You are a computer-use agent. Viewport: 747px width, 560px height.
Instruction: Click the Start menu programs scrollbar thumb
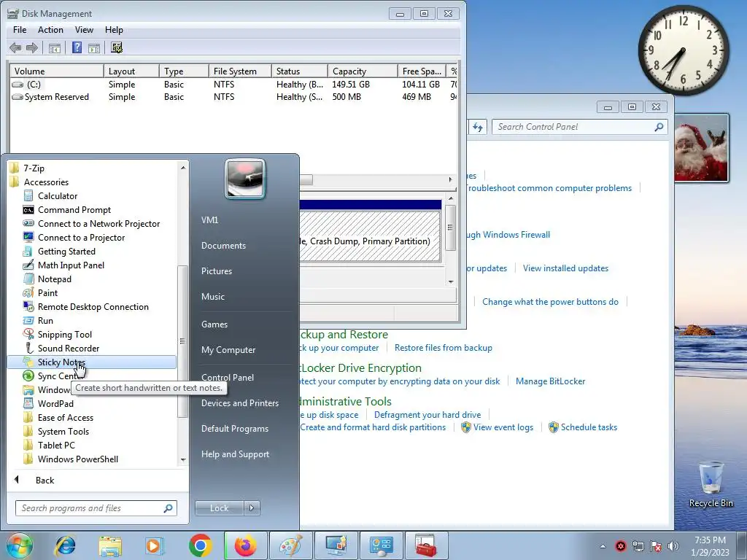182,341
